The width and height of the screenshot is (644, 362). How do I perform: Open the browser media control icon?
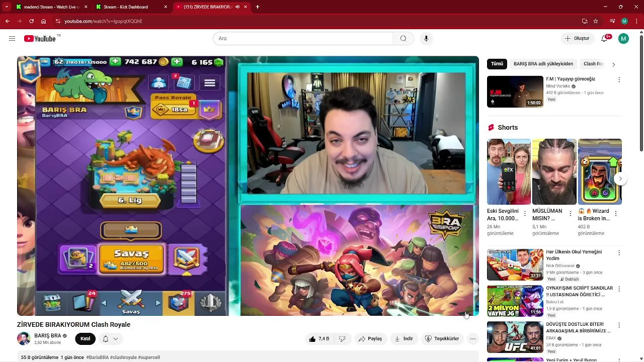[x=612, y=21]
